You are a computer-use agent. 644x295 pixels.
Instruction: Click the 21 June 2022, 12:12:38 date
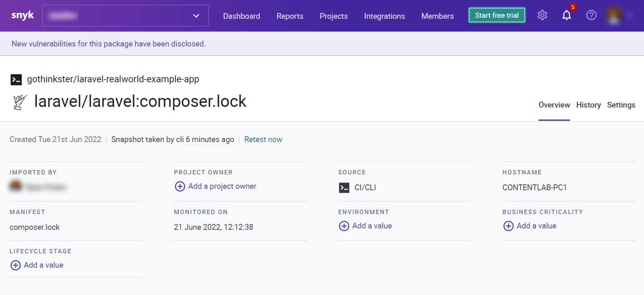(x=213, y=227)
